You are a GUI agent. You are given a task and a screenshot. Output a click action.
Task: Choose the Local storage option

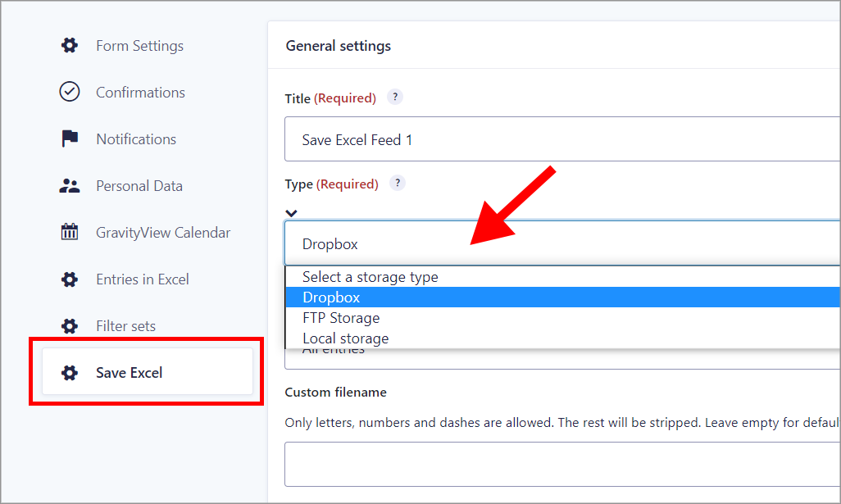pos(563,338)
